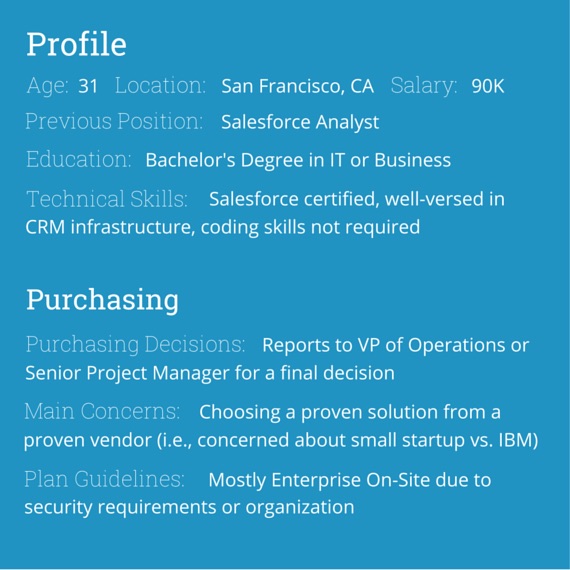Click CRM infrastructure coding skills line
Screen dimensions: 570x570
coord(222,227)
